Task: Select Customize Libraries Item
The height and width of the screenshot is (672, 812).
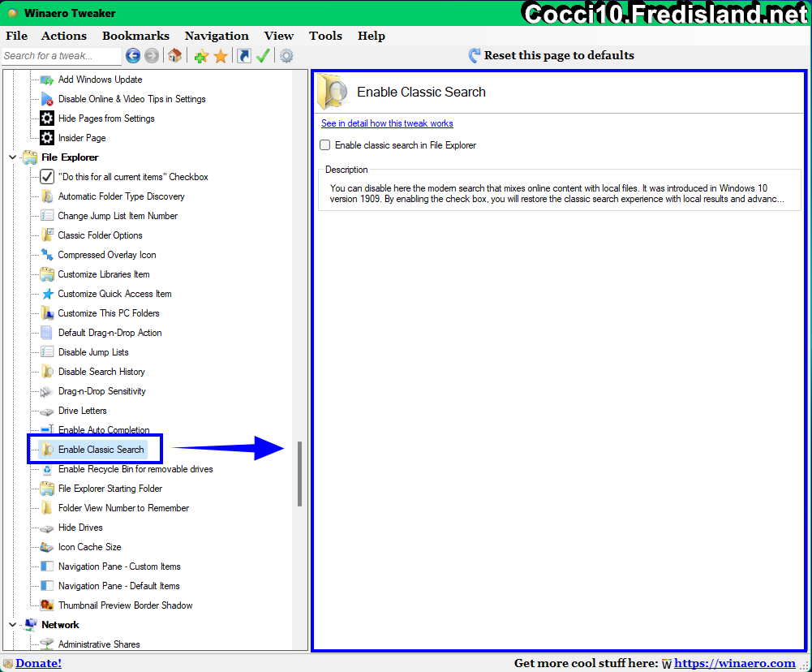Action: click(x=104, y=274)
